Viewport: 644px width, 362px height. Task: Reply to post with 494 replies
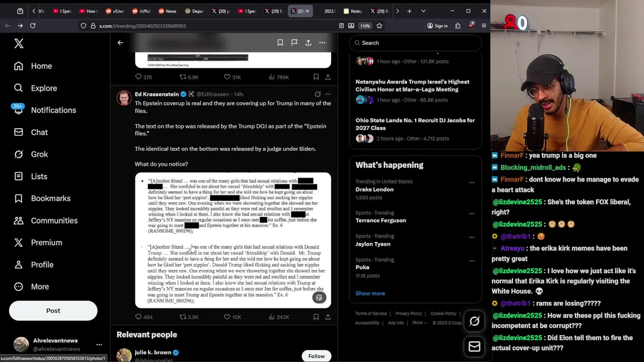coord(143,317)
